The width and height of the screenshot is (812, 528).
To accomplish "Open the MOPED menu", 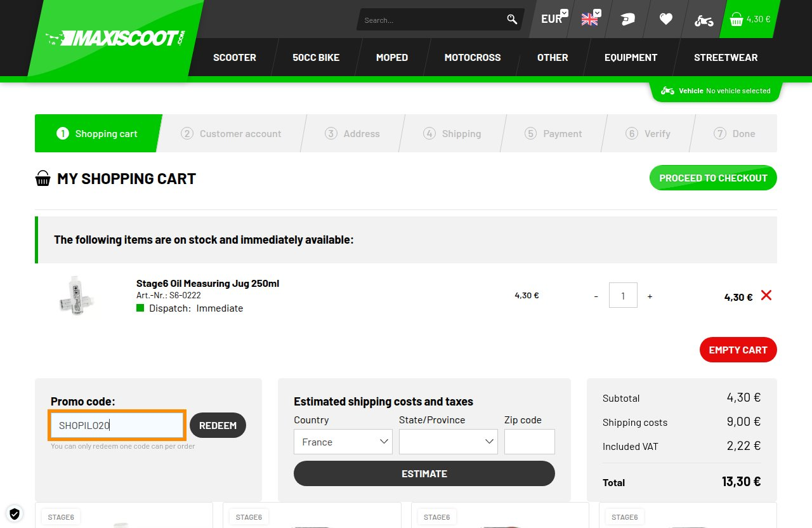I will point(392,57).
